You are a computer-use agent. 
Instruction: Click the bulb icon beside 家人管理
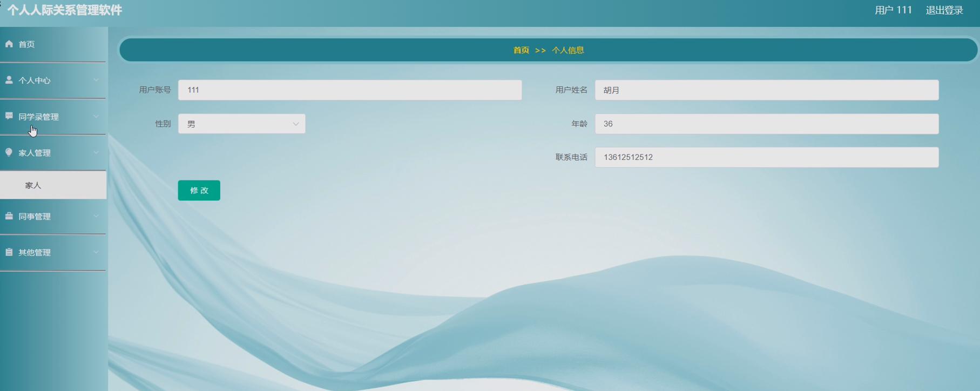click(9, 152)
